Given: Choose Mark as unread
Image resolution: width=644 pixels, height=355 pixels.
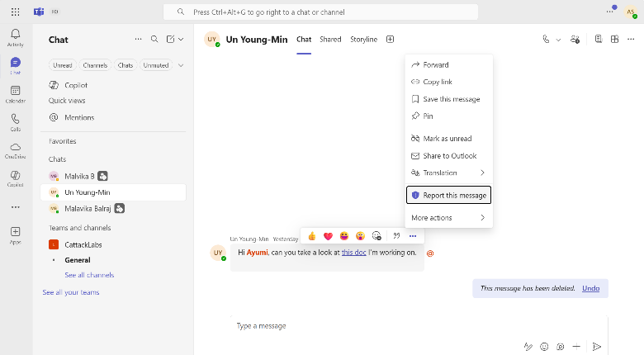Looking at the screenshot, I should pos(449,139).
